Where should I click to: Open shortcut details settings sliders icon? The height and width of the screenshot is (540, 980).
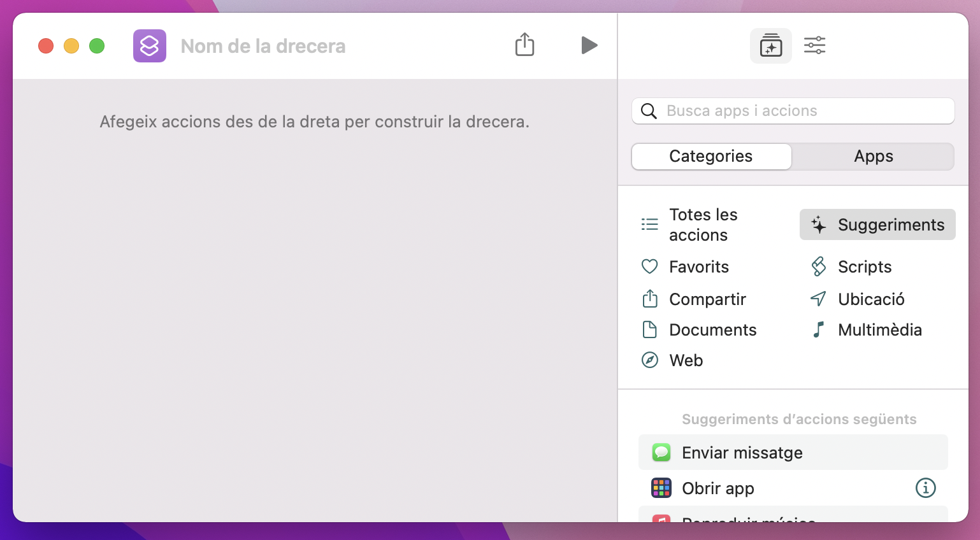tap(814, 46)
